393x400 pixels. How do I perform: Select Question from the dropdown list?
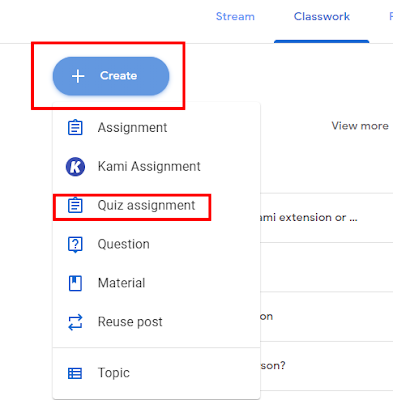pos(156,244)
